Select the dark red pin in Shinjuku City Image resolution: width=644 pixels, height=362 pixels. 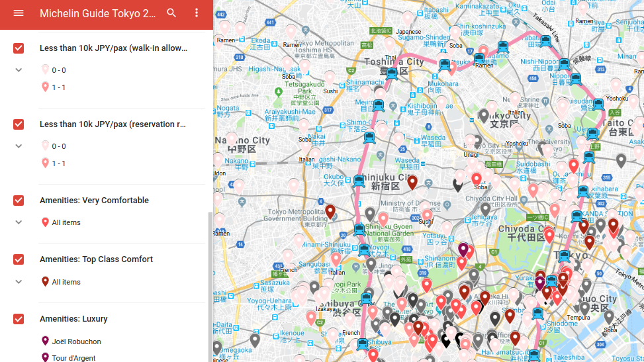click(x=412, y=183)
